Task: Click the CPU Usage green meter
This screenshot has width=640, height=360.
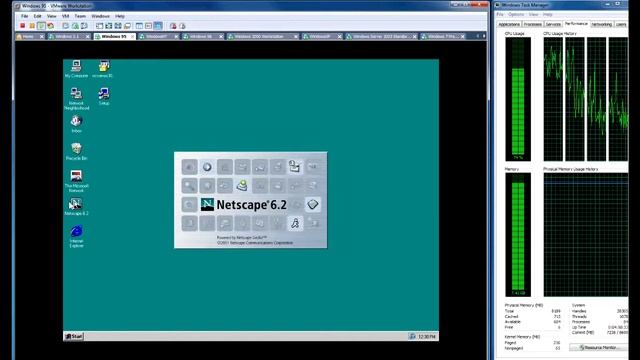Action: (x=518, y=99)
